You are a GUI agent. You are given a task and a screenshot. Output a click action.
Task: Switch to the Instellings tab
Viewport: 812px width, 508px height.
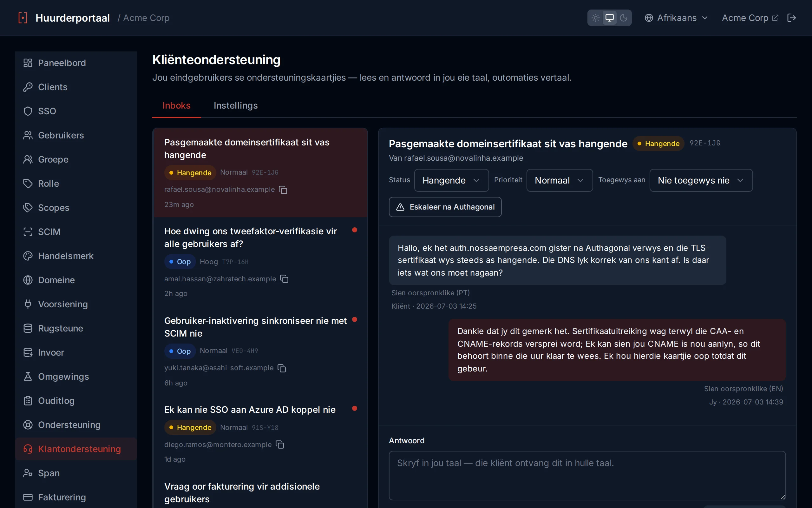236,105
